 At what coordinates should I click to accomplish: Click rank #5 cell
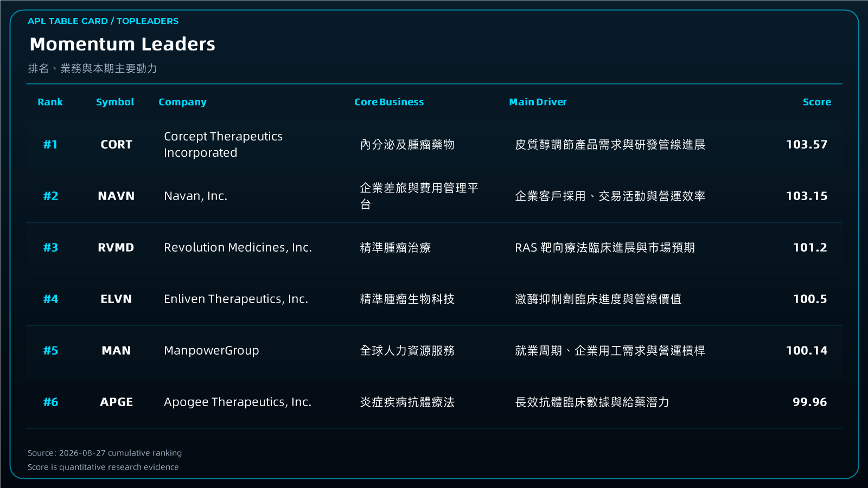(x=50, y=350)
